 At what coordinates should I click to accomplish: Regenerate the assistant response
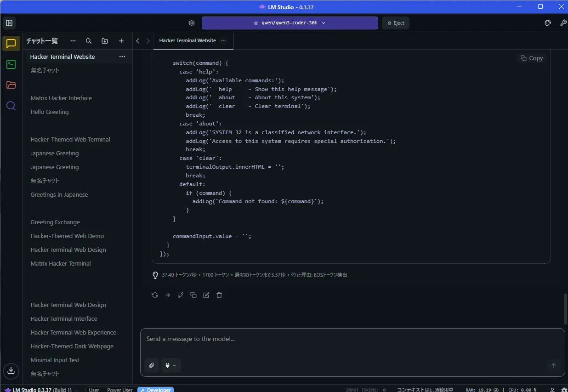155,295
